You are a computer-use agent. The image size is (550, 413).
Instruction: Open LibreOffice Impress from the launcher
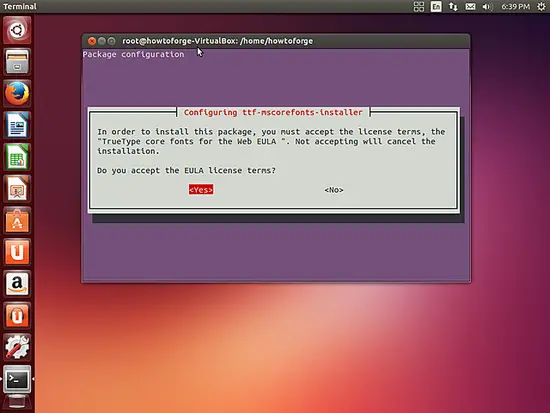point(17,188)
